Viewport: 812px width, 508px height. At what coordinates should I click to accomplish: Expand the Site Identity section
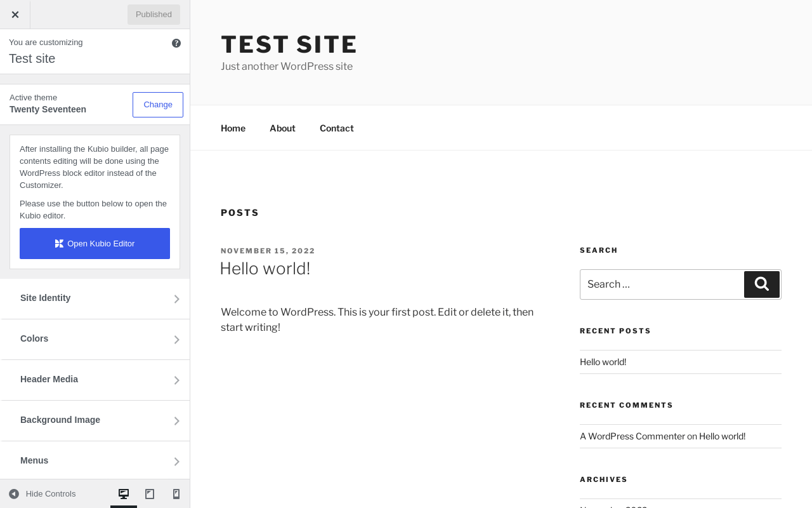pos(95,298)
